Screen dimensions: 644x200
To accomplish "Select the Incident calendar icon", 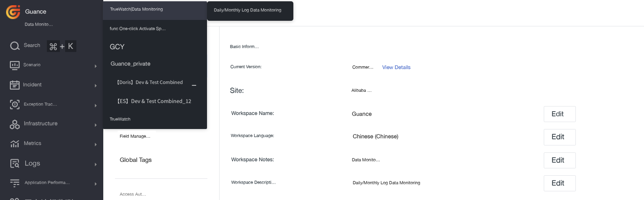I will 15,85.
